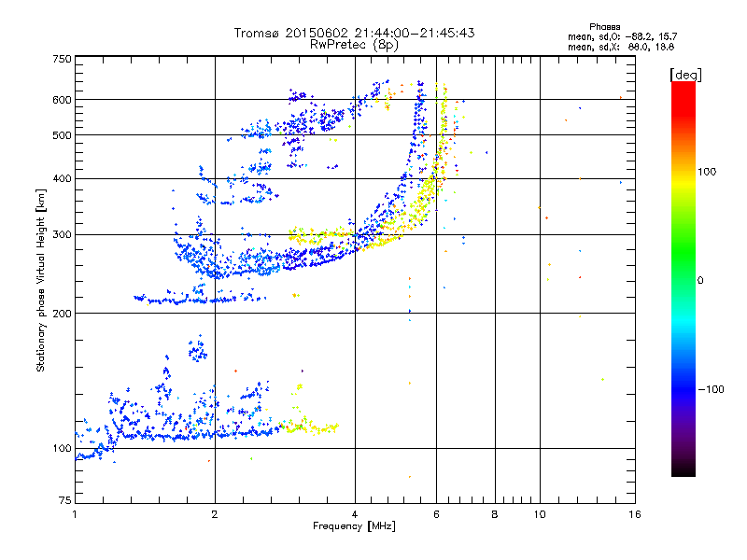Click the x-axis label '2'
747x560 pixels.
pos(215,514)
